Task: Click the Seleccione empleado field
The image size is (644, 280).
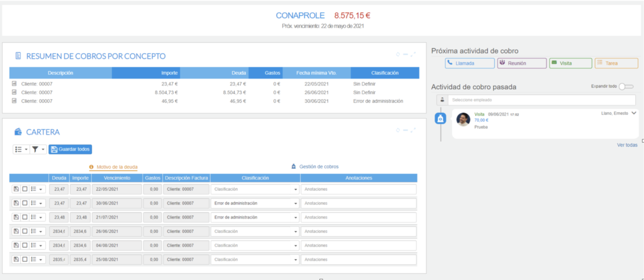Action: coord(541,100)
